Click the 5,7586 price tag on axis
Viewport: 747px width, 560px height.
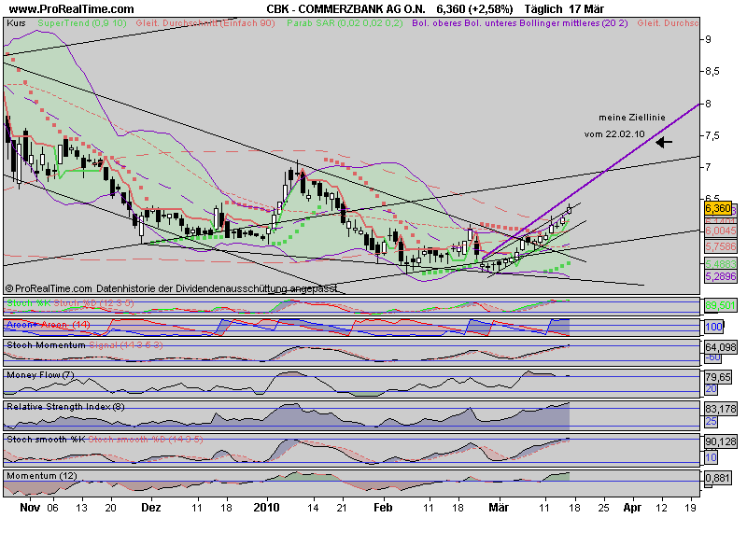pos(721,246)
